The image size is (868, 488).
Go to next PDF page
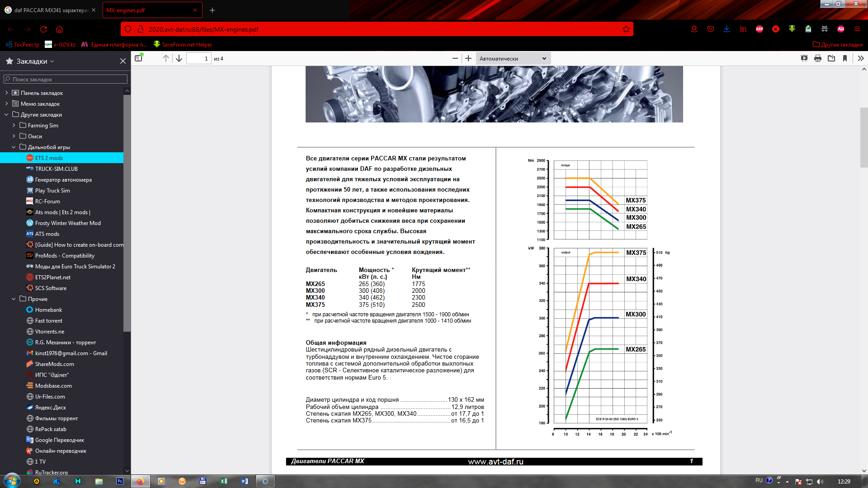click(x=179, y=58)
